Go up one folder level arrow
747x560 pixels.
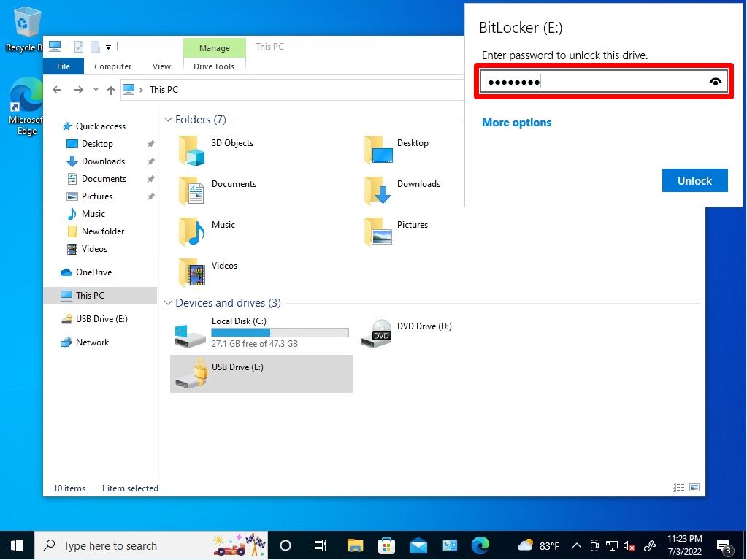pyautogui.click(x=110, y=90)
